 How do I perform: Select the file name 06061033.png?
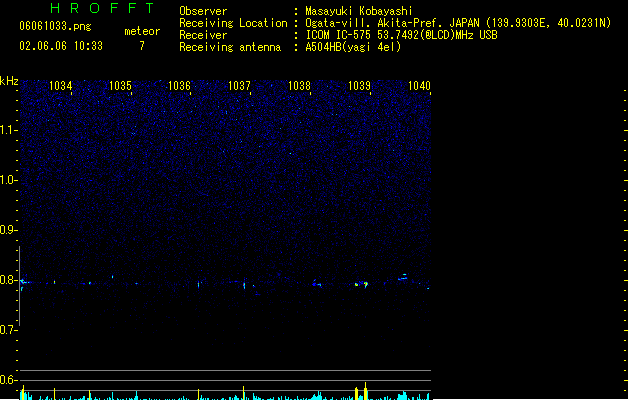55,26
